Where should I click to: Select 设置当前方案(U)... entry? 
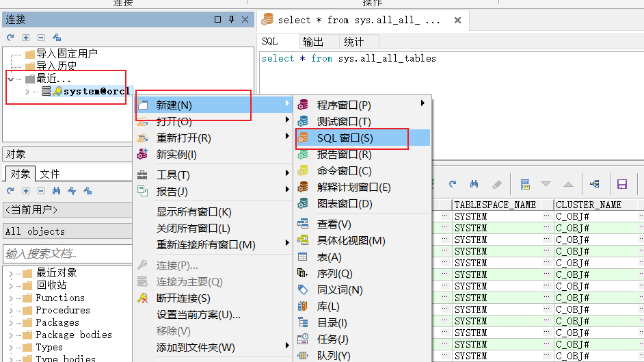coord(213,315)
